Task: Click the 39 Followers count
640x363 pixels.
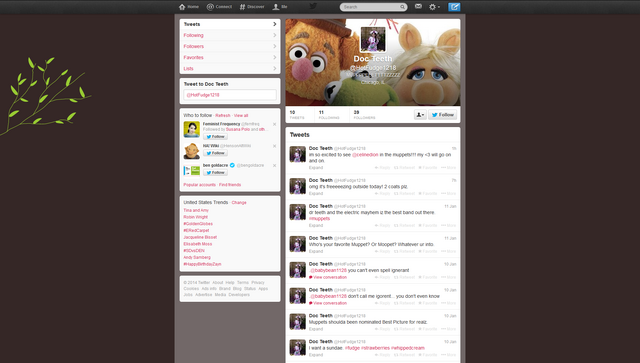Action: [364, 115]
